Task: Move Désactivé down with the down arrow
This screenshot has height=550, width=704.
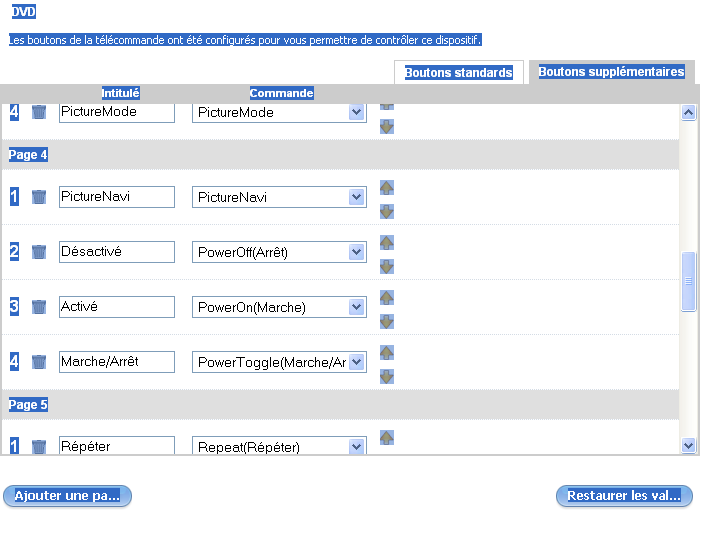Action: 387,266
